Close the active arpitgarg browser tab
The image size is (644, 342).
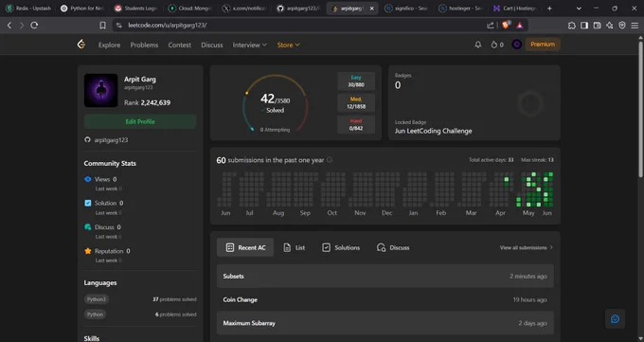tap(371, 9)
